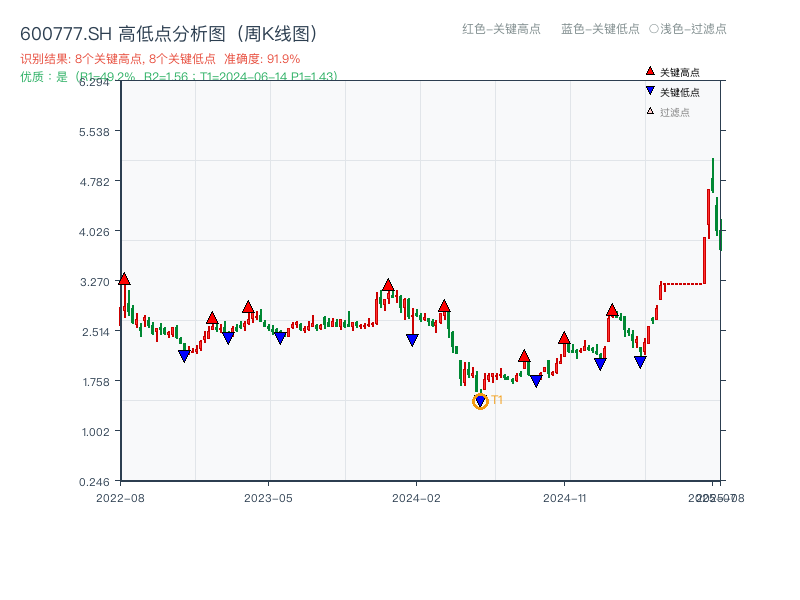Toggle the 浅色-过滤点 circle in header
The image size is (800, 600).
click(654, 29)
